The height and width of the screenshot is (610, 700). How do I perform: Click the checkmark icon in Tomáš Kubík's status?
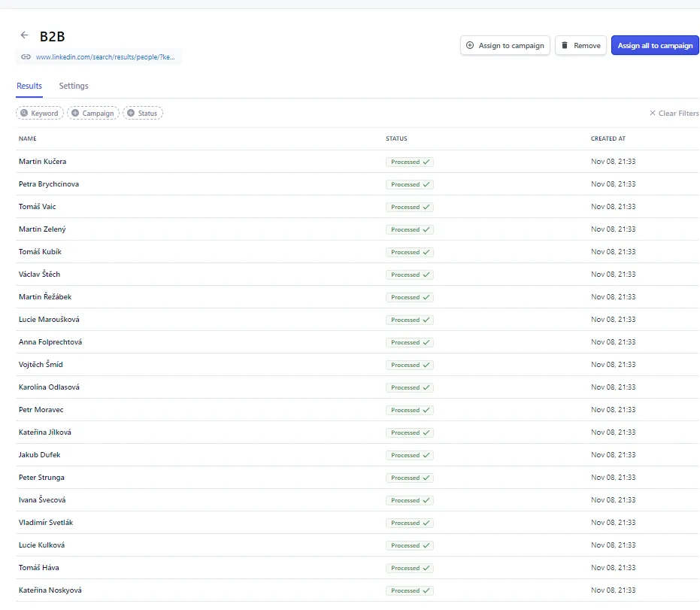pyautogui.click(x=426, y=252)
